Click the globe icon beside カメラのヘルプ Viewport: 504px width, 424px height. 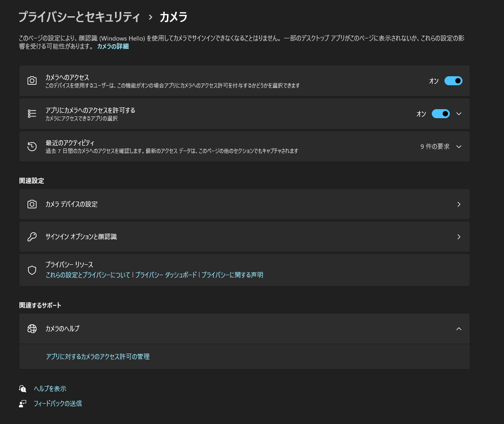32,328
